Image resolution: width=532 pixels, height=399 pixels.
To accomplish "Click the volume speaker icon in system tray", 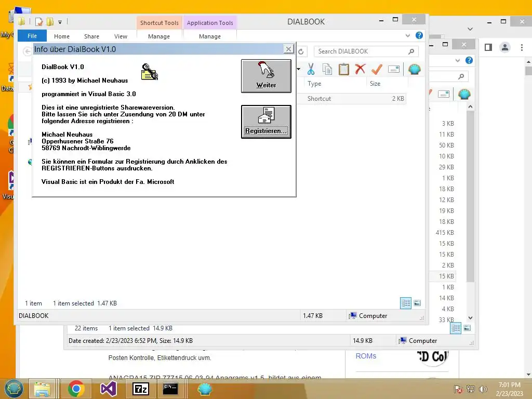I will point(483,389).
